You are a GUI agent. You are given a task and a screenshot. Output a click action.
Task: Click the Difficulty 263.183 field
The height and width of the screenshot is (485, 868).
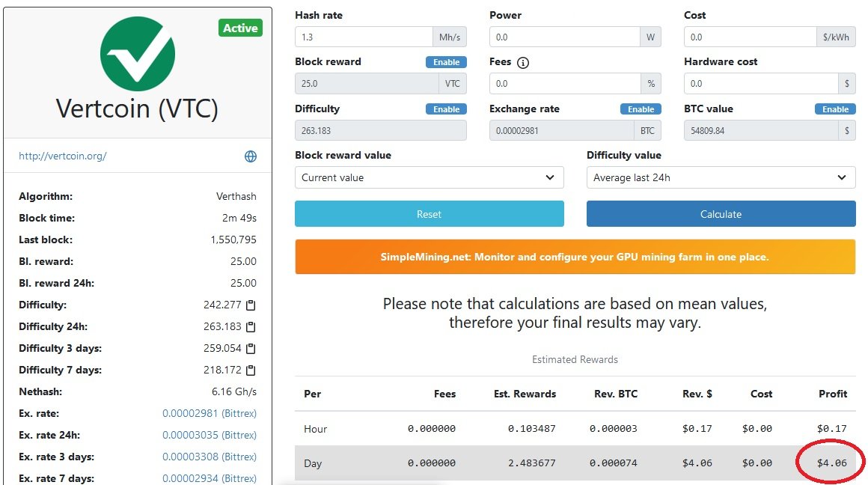381,131
